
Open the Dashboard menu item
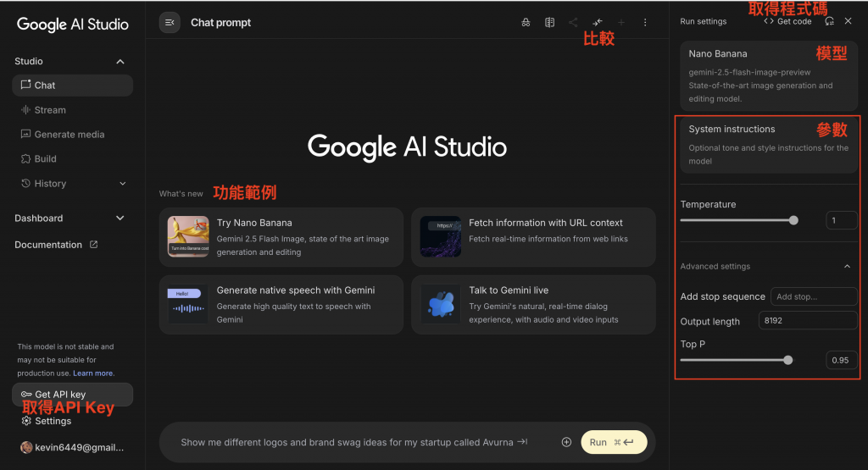point(70,218)
